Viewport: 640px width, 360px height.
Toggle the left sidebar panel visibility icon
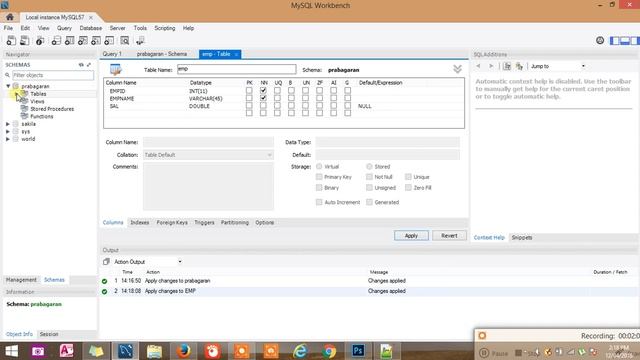point(614,40)
